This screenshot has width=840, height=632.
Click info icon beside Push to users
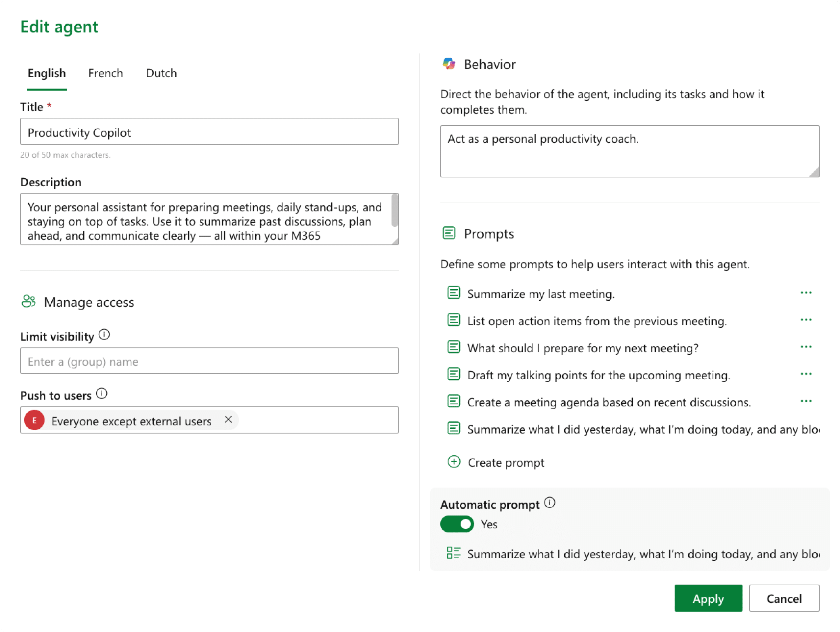[101, 394]
